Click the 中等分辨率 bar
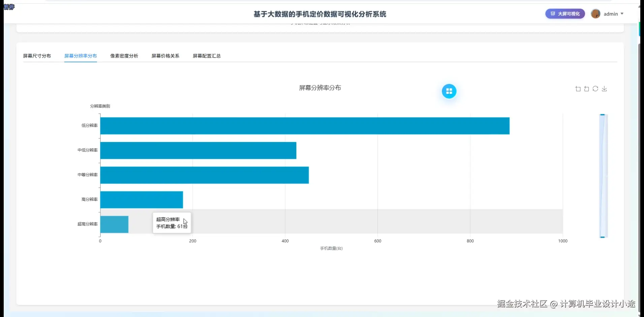The width and height of the screenshot is (644, 317). coord(204,175)
